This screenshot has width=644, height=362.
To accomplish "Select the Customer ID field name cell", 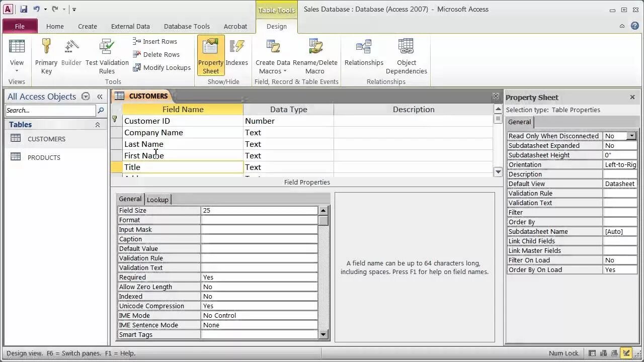I will click(183, 121).
